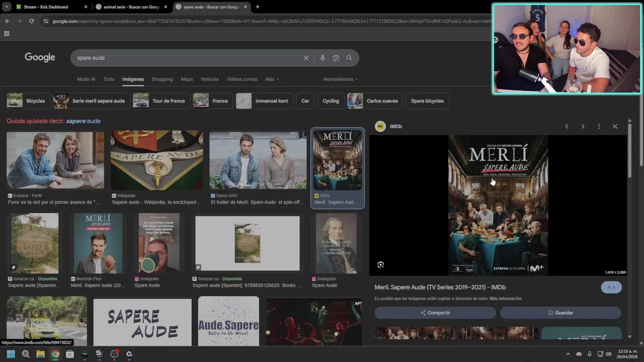Filter by Immanuel kant chip
Screen dimensions: 644x362
pyautogui.click(x=265, y=101)
